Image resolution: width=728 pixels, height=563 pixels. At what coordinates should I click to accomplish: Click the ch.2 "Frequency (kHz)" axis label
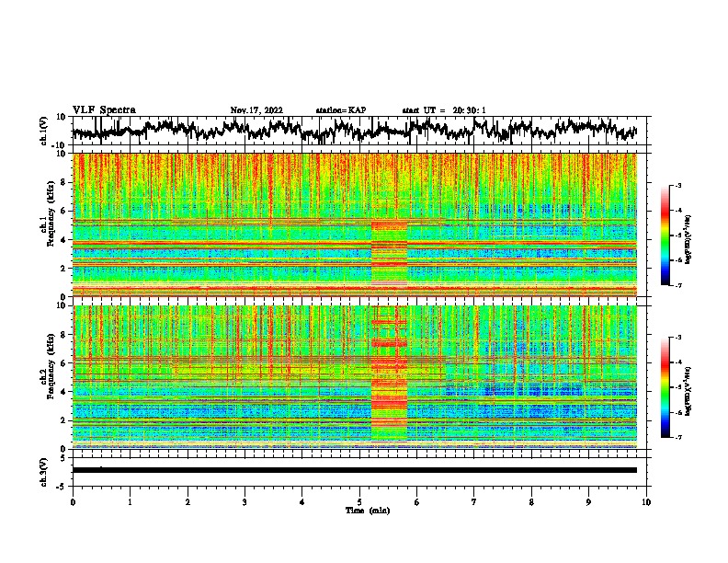click(51, 366)
